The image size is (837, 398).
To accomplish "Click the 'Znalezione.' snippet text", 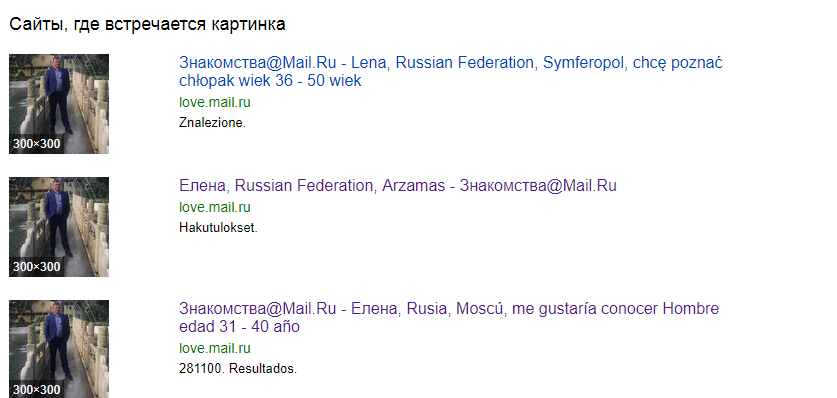I will (212, 123).
